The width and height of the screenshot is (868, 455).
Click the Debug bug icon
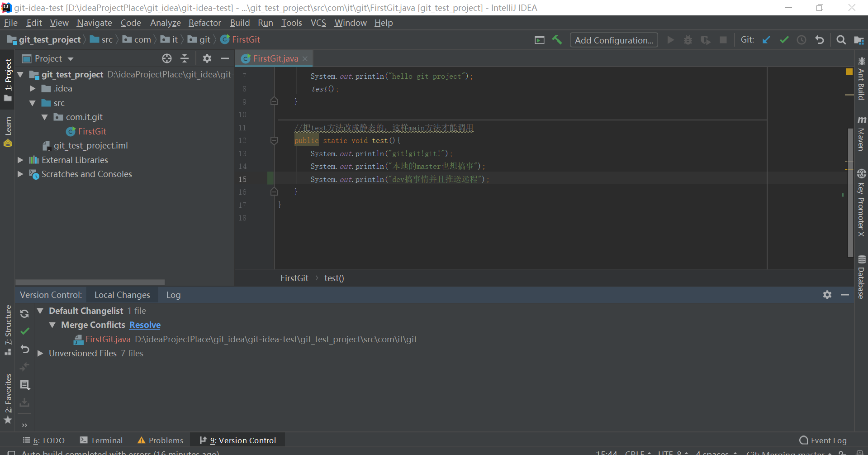click(x=688, y=40)
